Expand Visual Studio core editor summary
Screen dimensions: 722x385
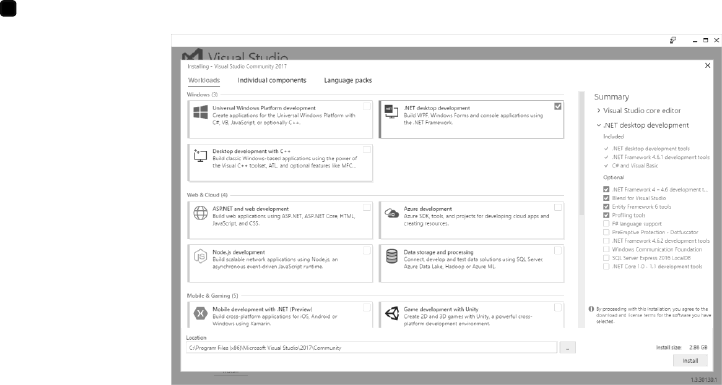point(599,111)
